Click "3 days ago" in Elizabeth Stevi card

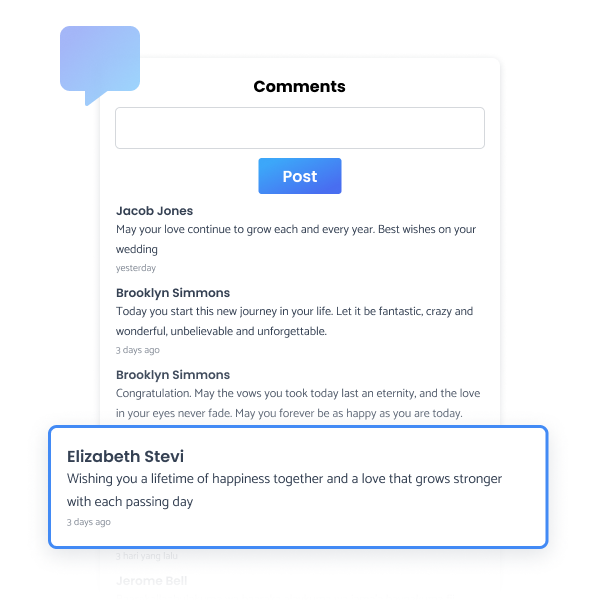click(x=89, y=522)
